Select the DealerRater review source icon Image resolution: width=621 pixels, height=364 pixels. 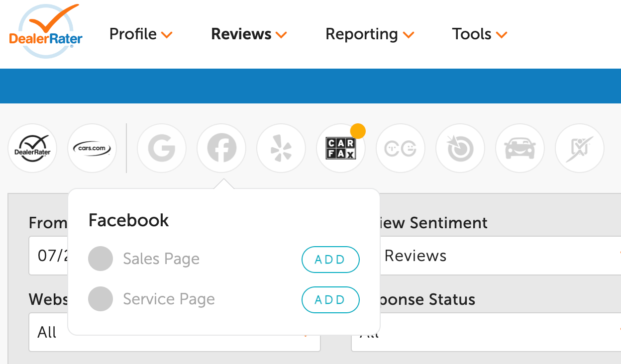click(32, 148)
